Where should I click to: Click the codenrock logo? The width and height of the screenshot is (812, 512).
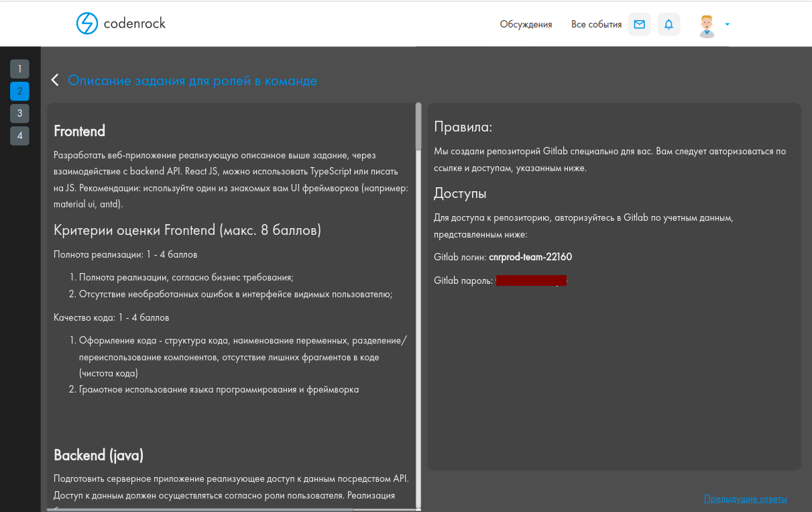click(x=123, y=23)
